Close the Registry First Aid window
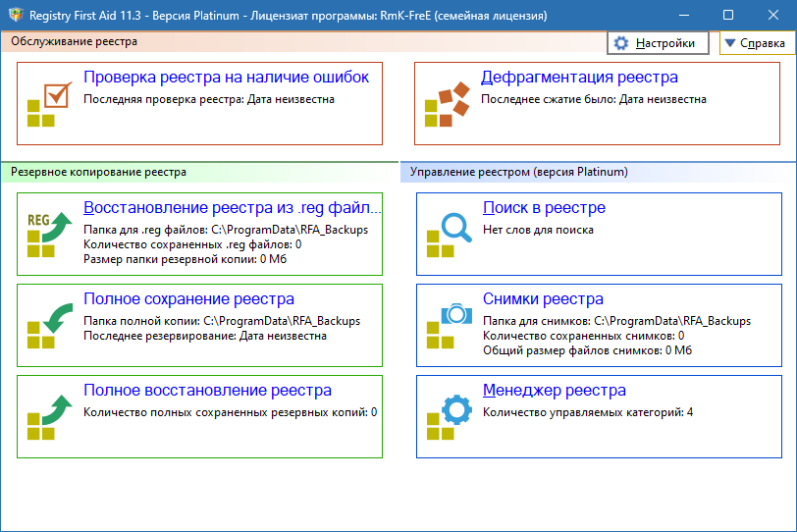Screen dimensions: 797x532 coord(773,16)
